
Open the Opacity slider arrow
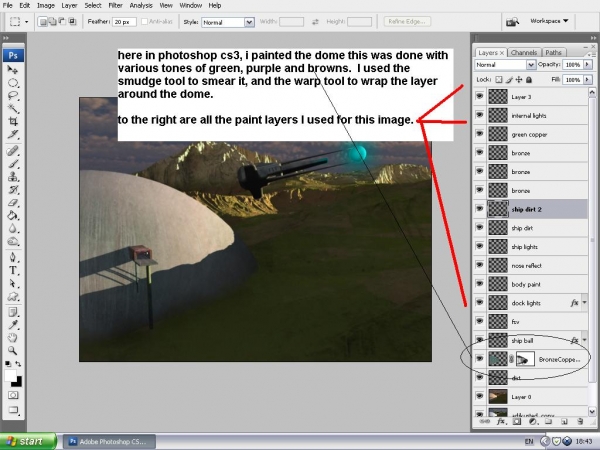(587, 65)
